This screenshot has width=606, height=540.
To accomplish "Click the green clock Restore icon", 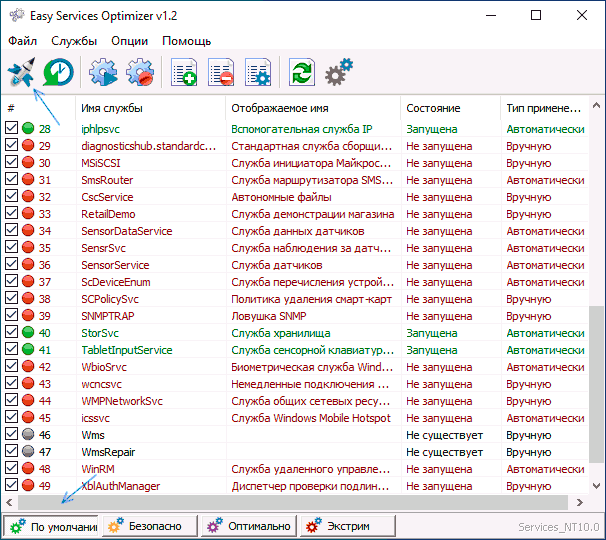I will point(58,72).
